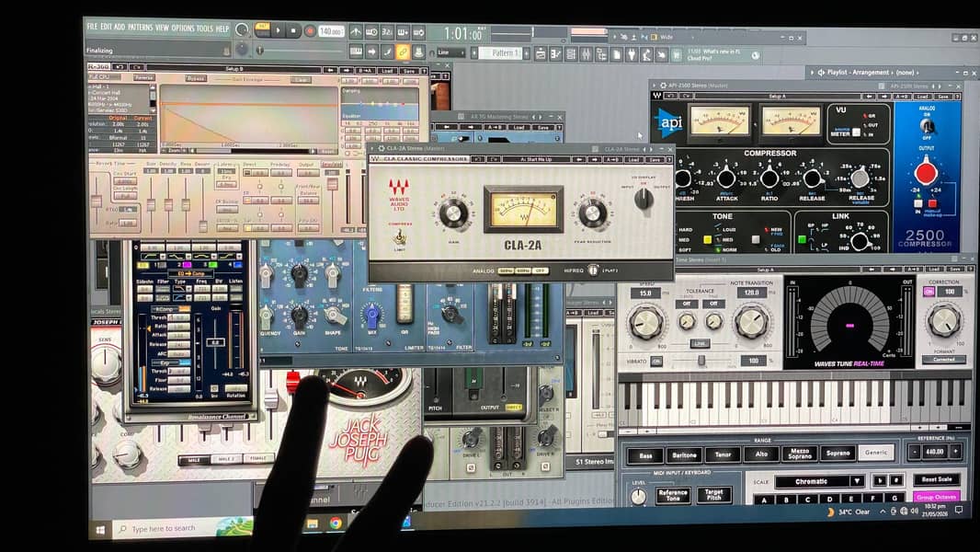Select 50Hz Analog option in CLA-2A

click(x=506, y=270)
